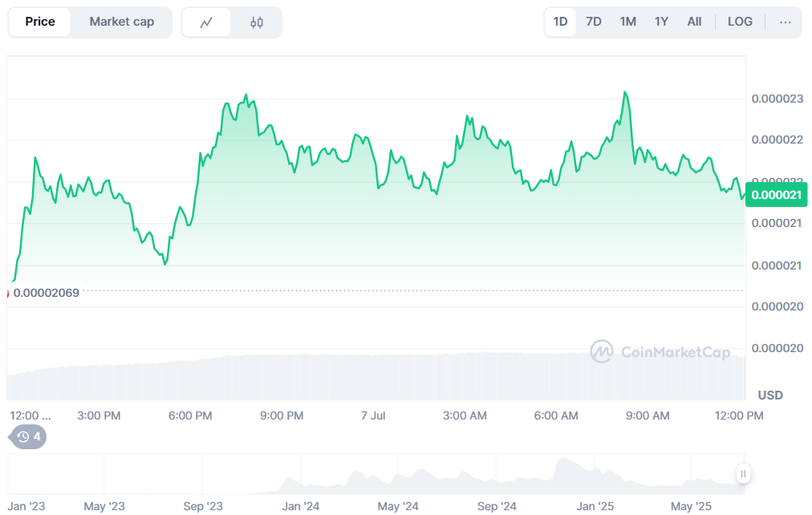Click the opening price marker 0.00002069
Viewport: 812px width, 515px height.
pos(47,293)
